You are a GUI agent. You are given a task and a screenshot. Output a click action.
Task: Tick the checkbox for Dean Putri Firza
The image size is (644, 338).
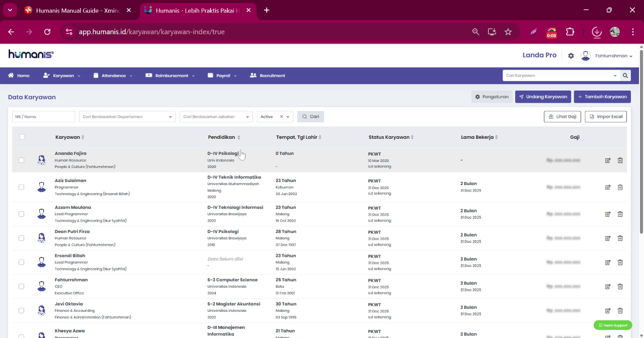(x=21, y=238)
